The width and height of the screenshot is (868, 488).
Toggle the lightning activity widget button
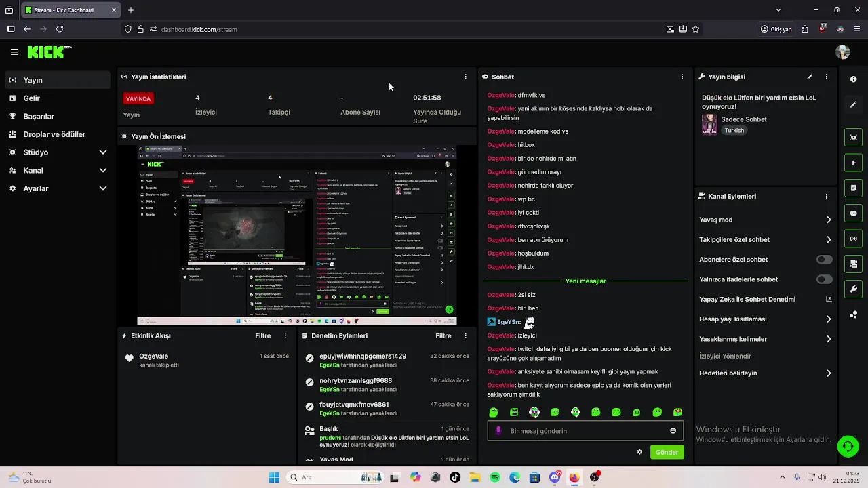tap(853, 163)
